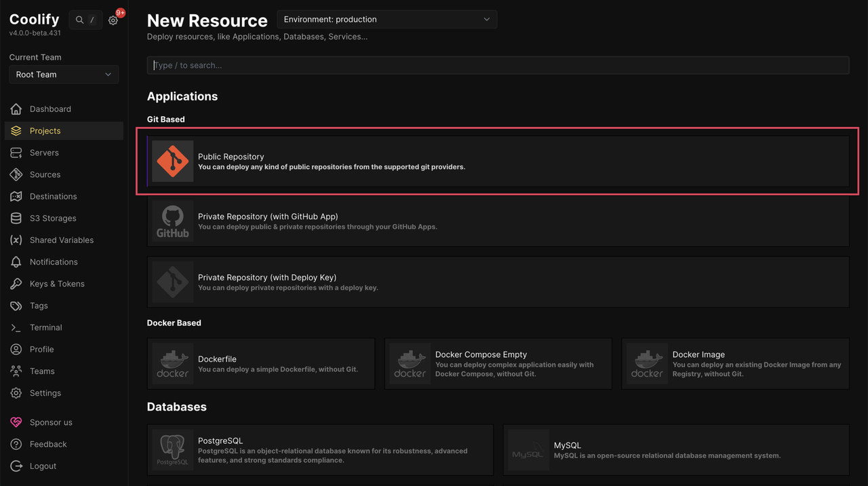This screenshot has width=868, height=486.
Task: Click the Docker Compose Empty whale logo
Action: click(410, 364)
